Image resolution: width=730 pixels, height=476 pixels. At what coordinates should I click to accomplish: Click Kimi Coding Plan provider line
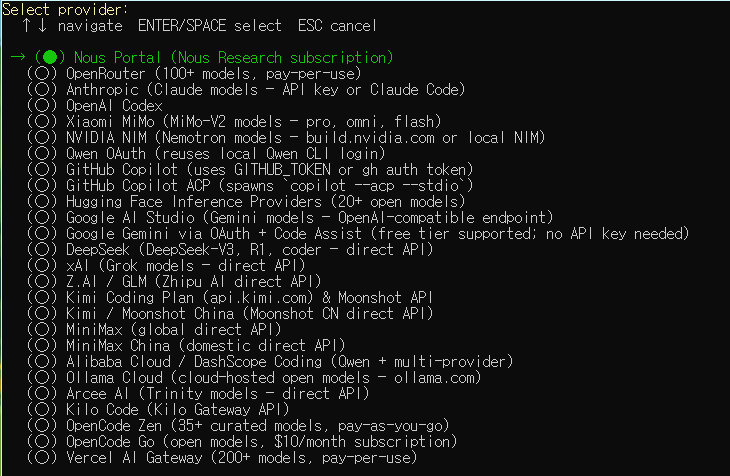(230, 297)
